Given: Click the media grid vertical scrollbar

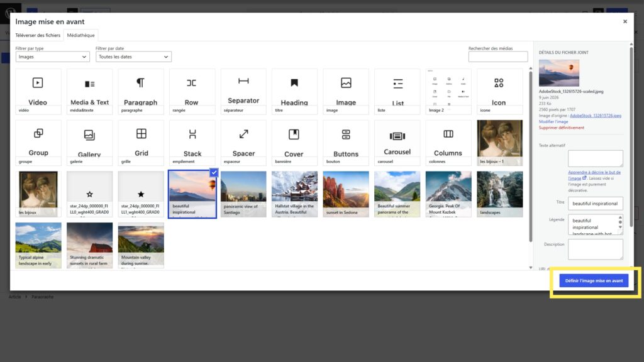Looking at the screenshot, I should click(531, 156).
